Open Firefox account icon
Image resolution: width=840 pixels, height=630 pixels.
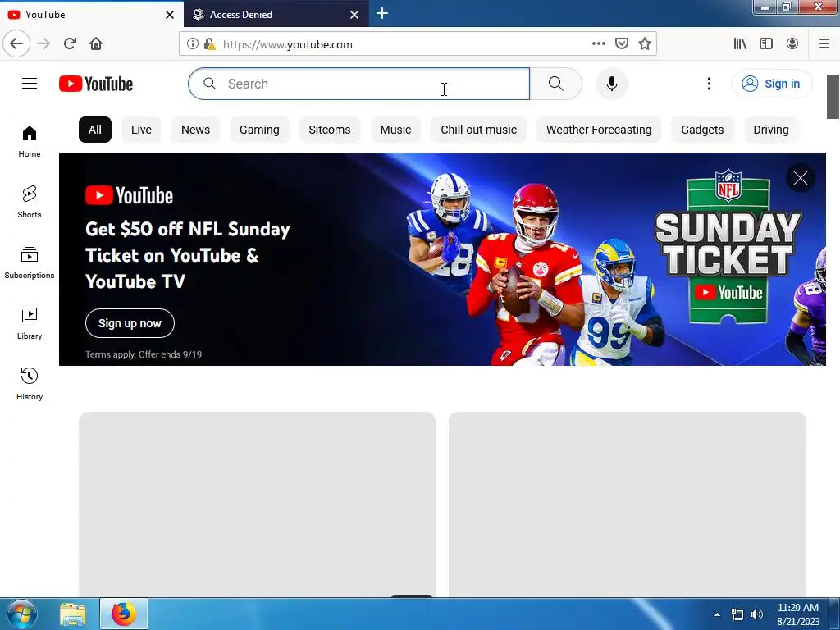coord(792,44)
